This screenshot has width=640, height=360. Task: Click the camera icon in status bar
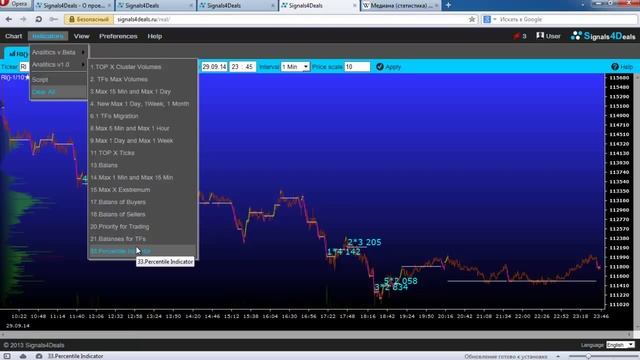(39, 356)
